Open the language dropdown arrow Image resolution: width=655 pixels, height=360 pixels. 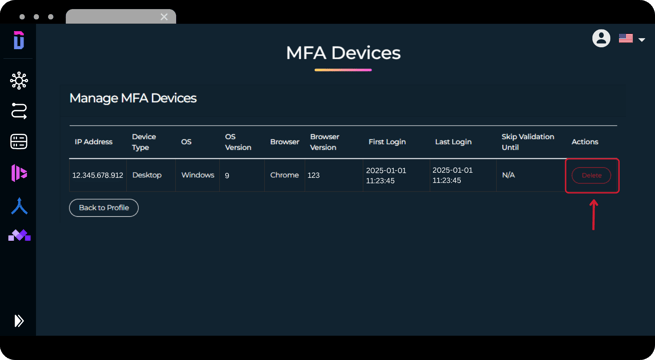click(x=642, y=40)
